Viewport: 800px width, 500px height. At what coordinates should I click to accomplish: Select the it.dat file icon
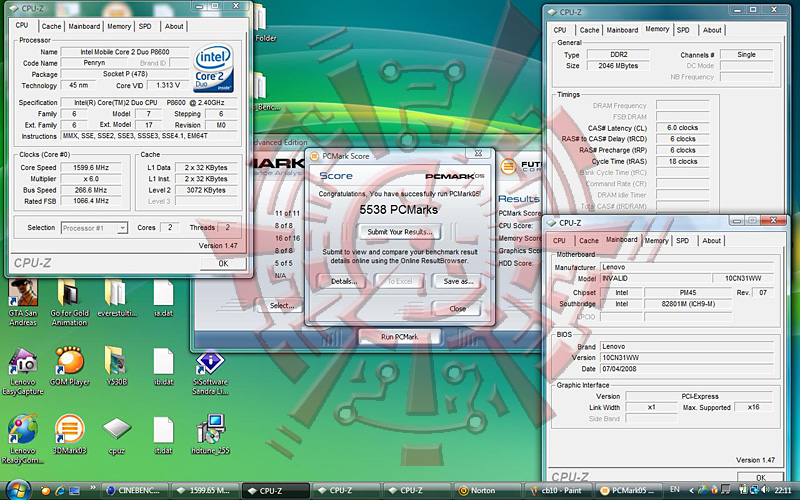pos(164,435)
